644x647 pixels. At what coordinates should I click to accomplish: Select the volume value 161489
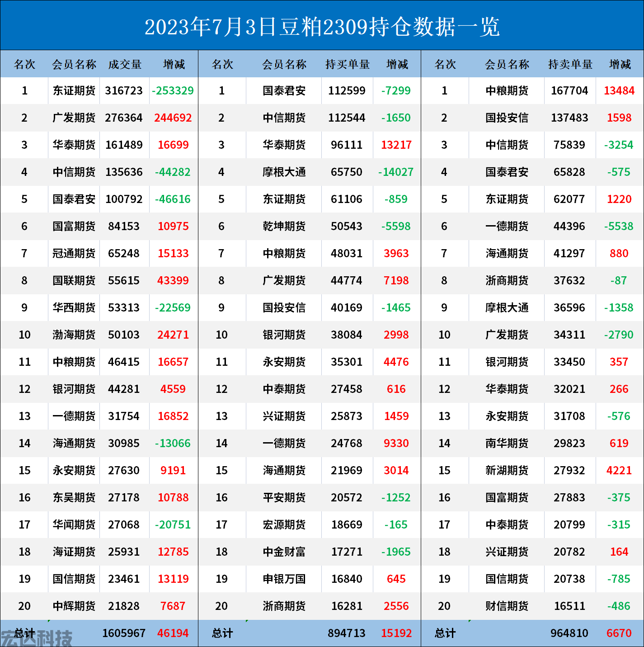[124, 145]
